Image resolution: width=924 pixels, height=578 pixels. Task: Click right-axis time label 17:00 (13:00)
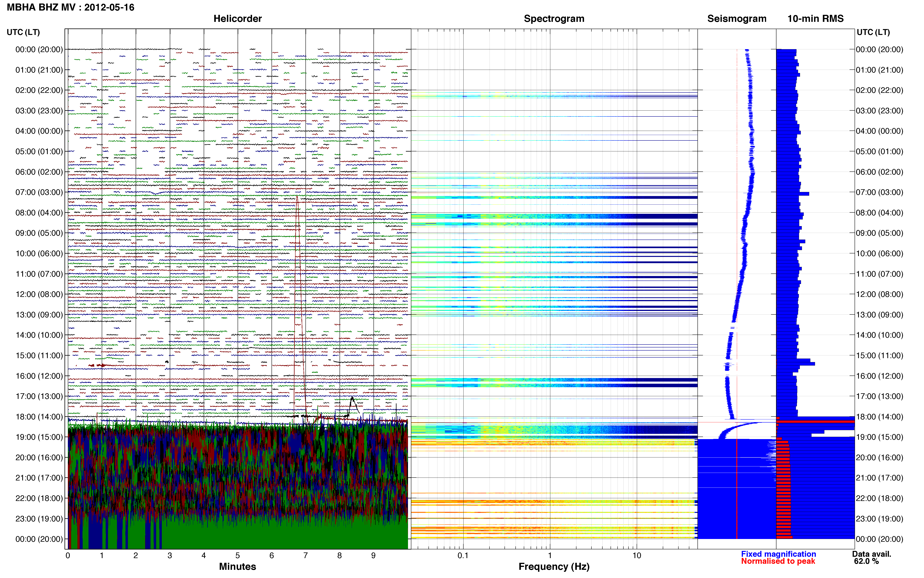pyautogui.click(x=879, y=396)
